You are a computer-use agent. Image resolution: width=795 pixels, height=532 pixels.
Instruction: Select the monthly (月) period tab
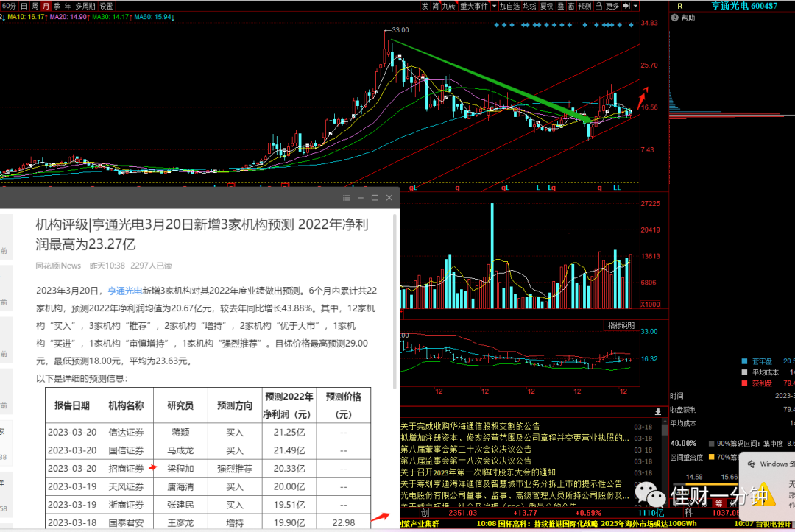click(46, 6)
